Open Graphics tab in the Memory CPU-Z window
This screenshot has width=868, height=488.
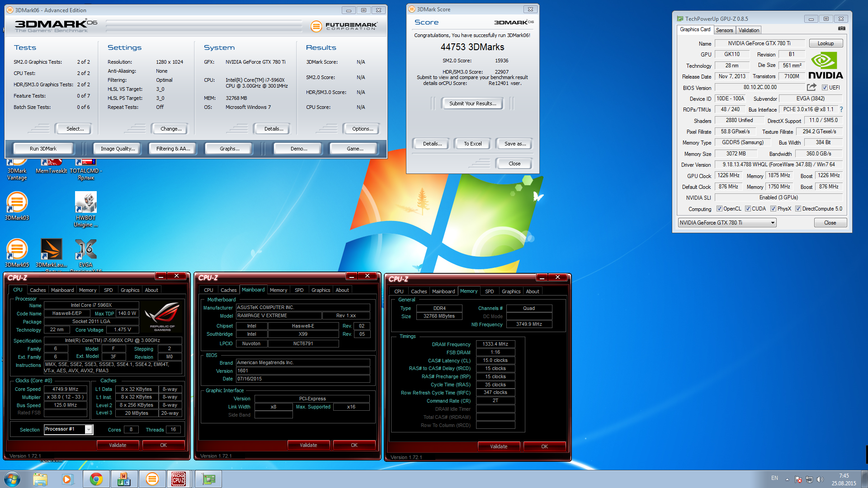tap(511, 291)
